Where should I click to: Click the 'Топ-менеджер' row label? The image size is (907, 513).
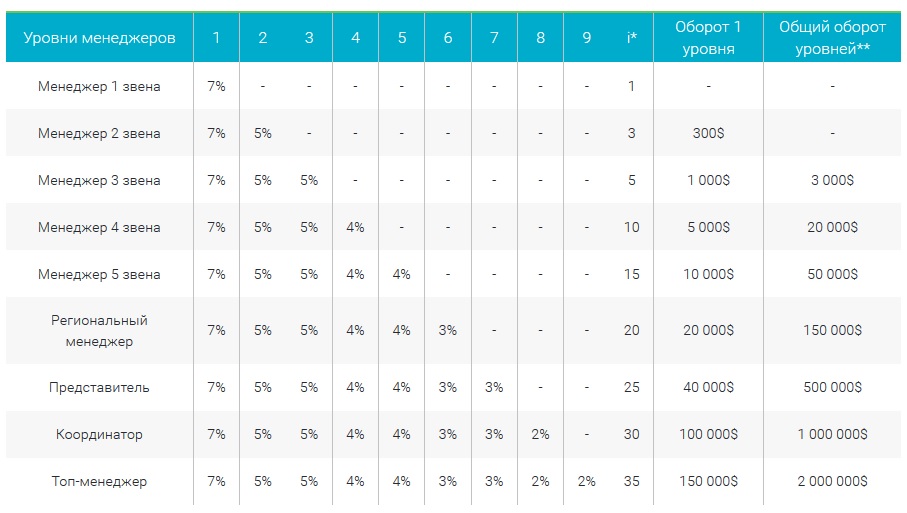[x=99, y=481]
